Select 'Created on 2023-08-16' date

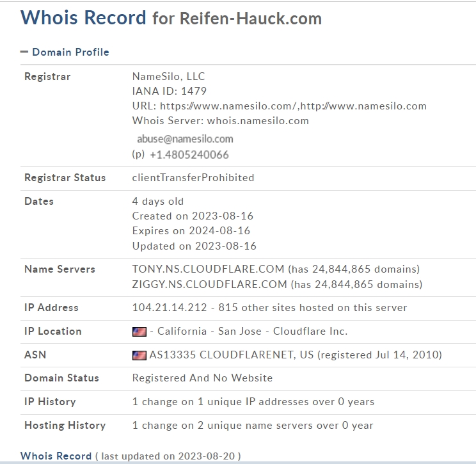(193, 216)
